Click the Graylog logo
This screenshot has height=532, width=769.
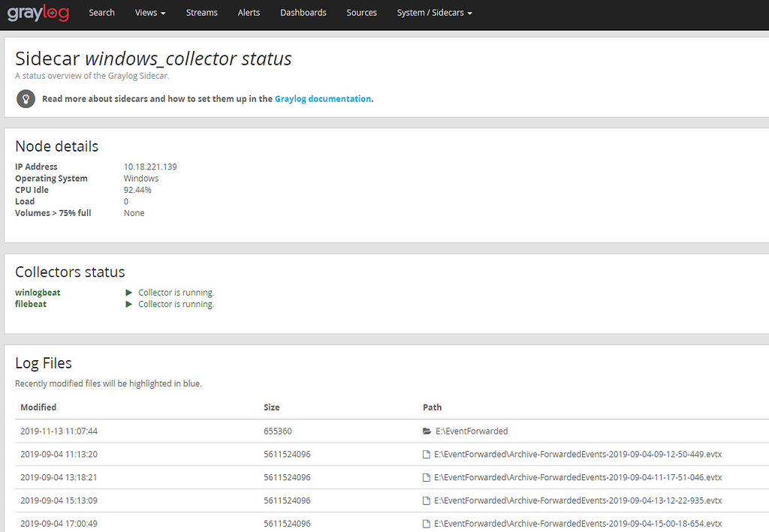[38, 12]
